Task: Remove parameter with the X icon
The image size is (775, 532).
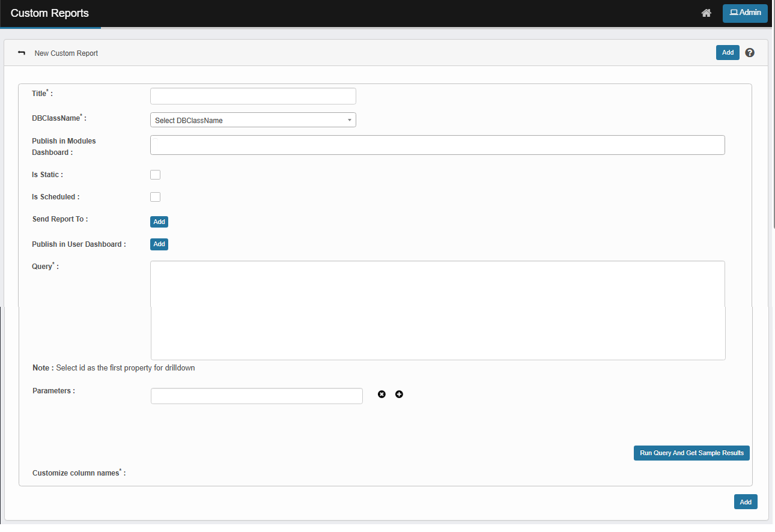Action: point(381,394)
